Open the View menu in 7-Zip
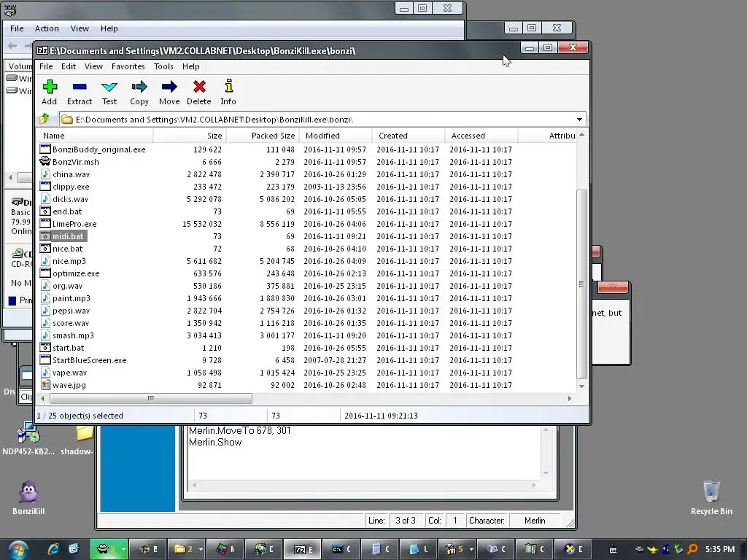747x560 pixels. tap(93, 66)
